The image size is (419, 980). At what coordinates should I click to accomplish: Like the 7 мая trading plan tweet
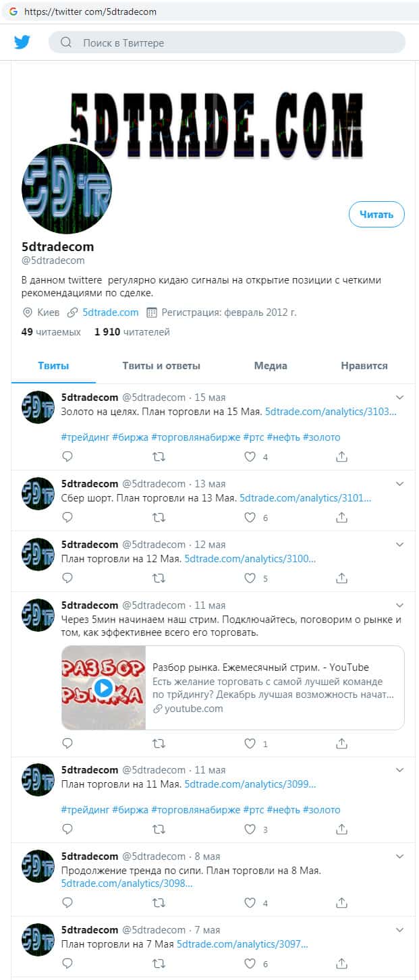pyautogui.click(x=250, y=963)
